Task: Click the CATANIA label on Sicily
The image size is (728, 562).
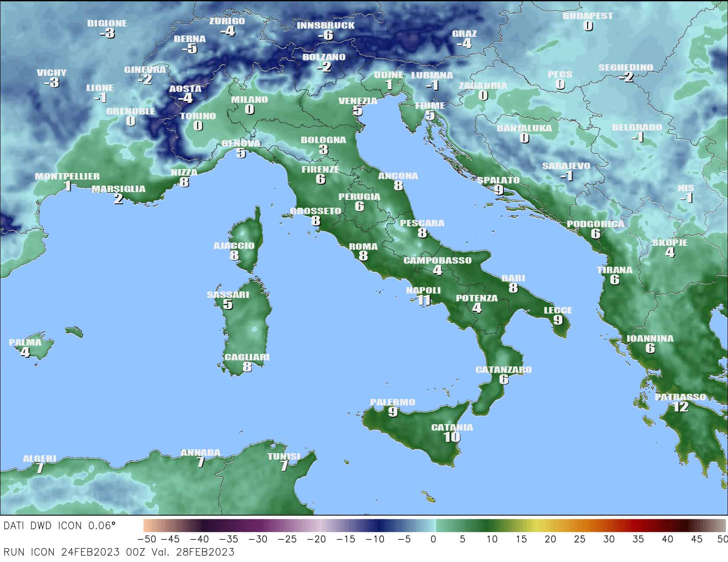Action: [x=452, y=428]
